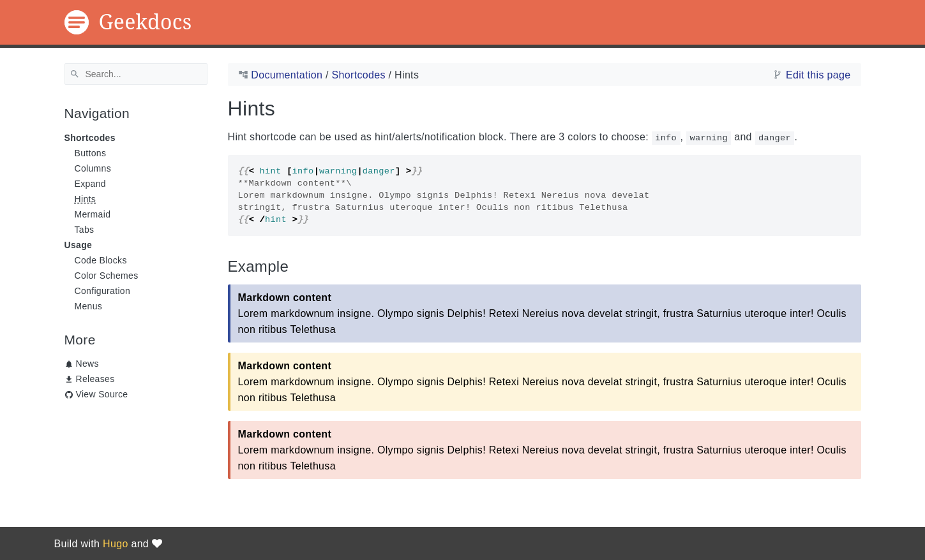Click the git branch edit icon
This screenshot has width=925, height=560.
click(x=777, y=75)
